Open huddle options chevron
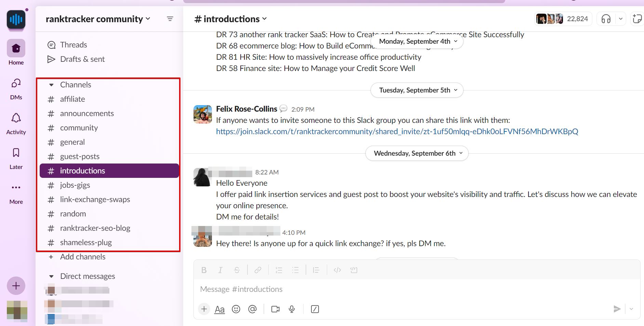 click(x=621, y=19)
